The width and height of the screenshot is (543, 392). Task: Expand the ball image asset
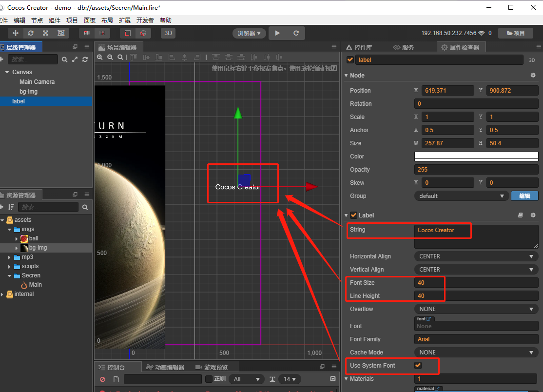tap(16, 238)
